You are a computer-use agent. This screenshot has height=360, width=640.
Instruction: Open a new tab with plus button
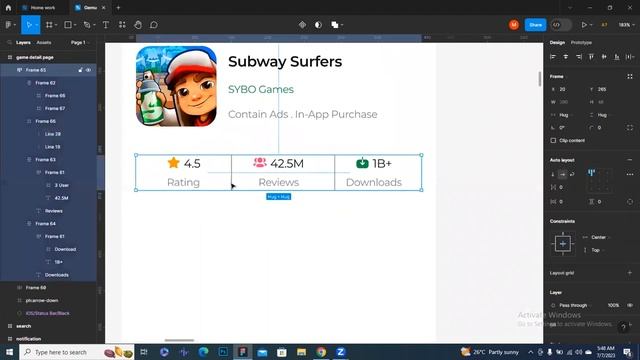(x=118, y=7)
